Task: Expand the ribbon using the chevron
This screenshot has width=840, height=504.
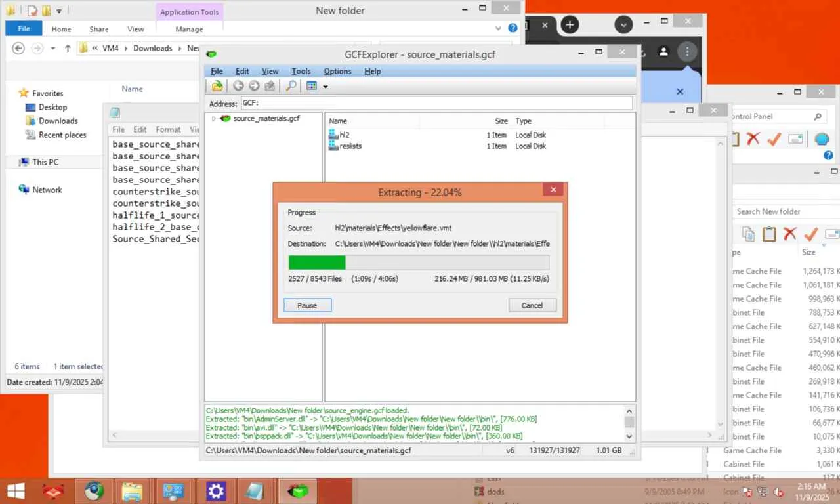Action: 497,29
